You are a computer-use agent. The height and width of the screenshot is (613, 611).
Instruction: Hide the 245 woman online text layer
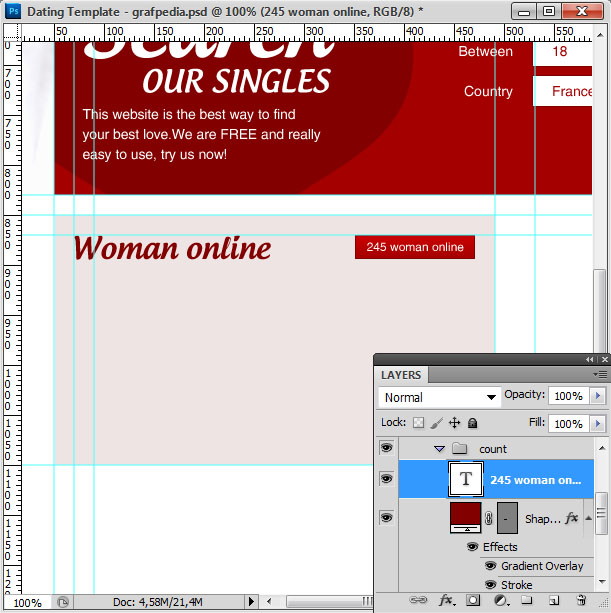tap(387, 479)
